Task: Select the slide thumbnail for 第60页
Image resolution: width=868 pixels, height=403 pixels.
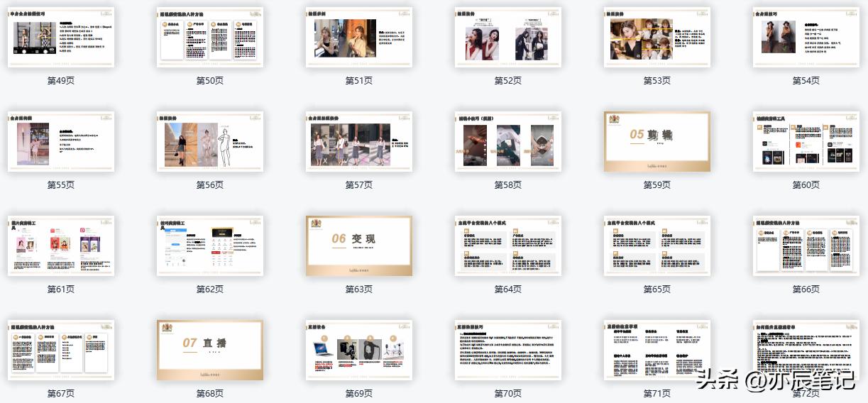Action: point(806,142)
